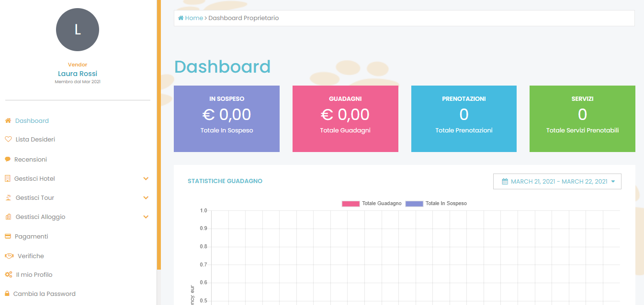Image resolution: width=644 pixels, height=305 pixels.
Task: Click the pink Guadagni summary card
Action: point(345,119)
